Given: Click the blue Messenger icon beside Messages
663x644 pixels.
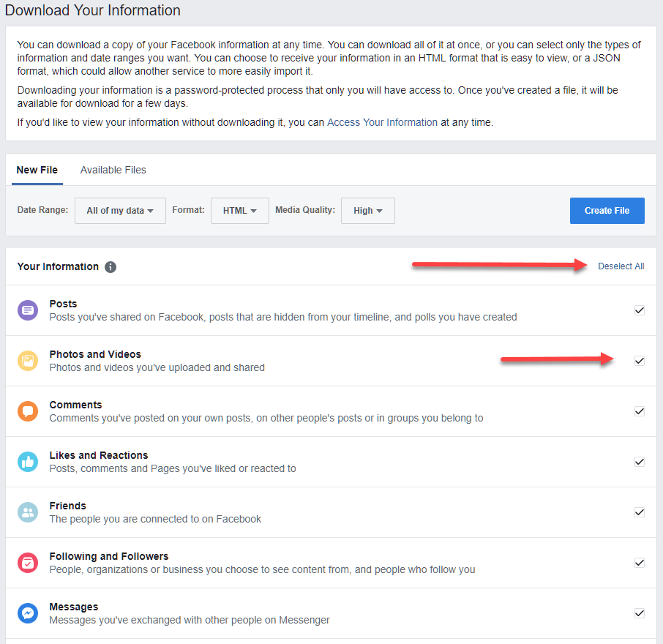Looking at the screenshot, I should click(x=28, y=613).
